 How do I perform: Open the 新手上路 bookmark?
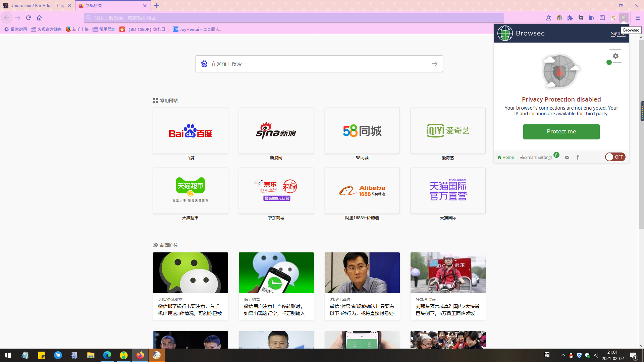[x=77, y=29]
